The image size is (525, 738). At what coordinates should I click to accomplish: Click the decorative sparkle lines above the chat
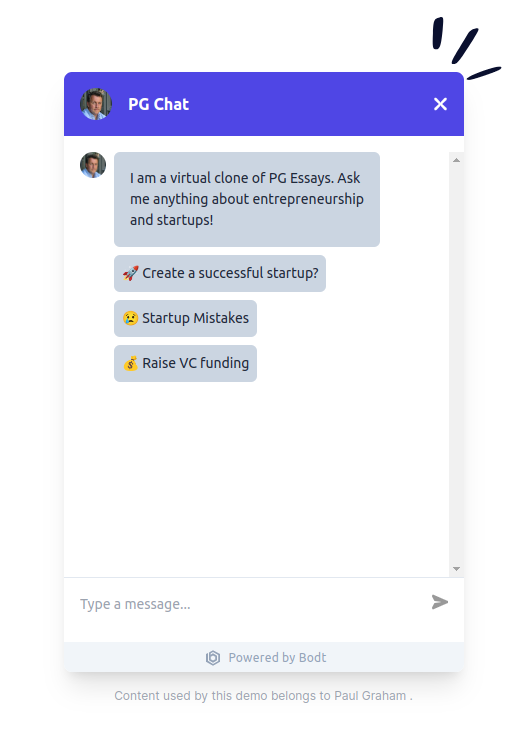pyautogui.click(x=465, y=47)
